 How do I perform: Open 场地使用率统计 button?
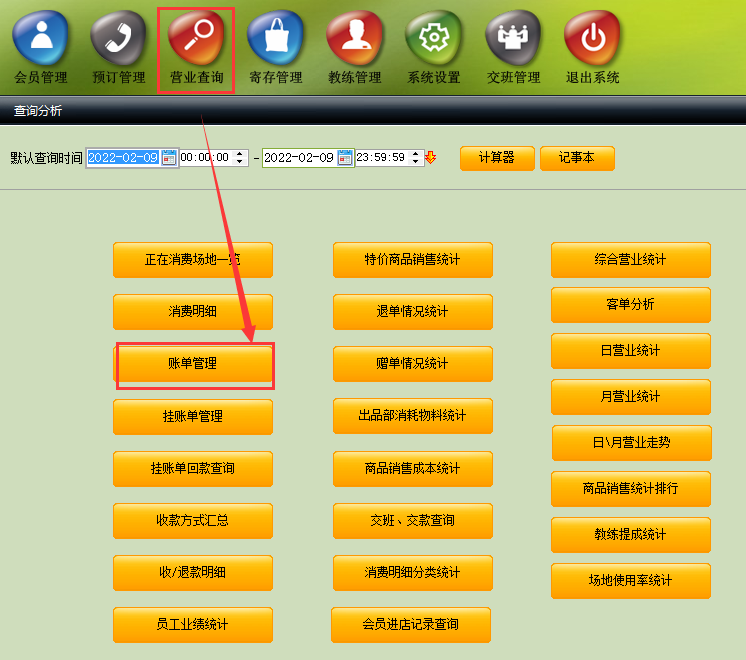point(631,581)
